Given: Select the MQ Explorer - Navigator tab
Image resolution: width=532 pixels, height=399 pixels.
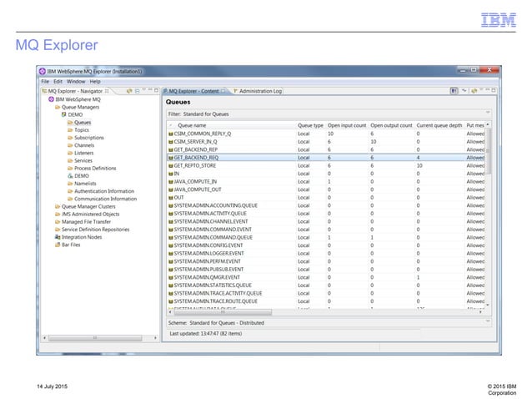Looking at the screenshot, I should pyautogui.click(x=75, y=91).
